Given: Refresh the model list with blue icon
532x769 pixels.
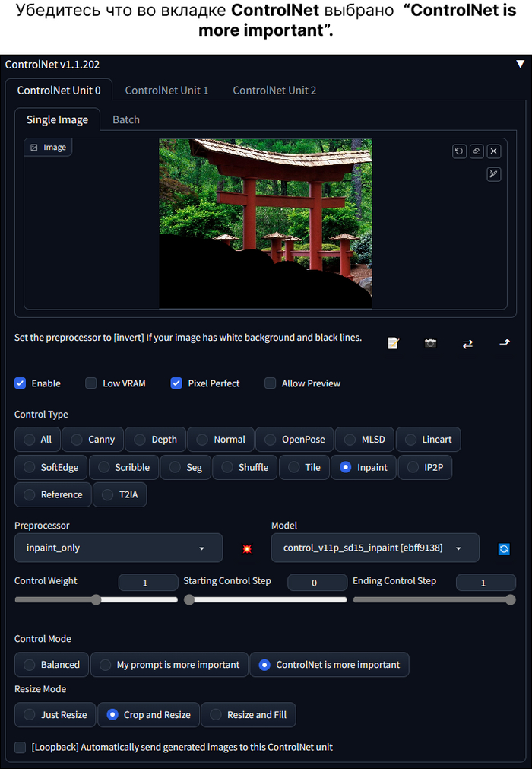Looking at the screenshot, I should 503,548.
